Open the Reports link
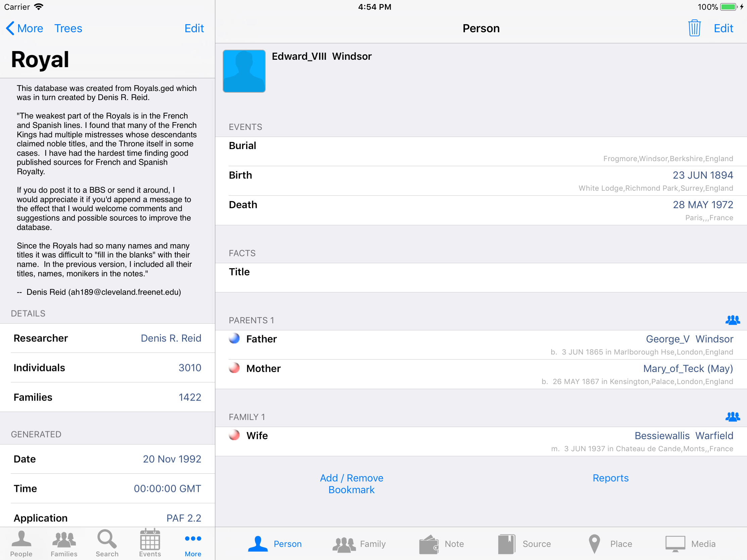The height and width of the screenshot is (560, 747). click(x=610, y=478)
